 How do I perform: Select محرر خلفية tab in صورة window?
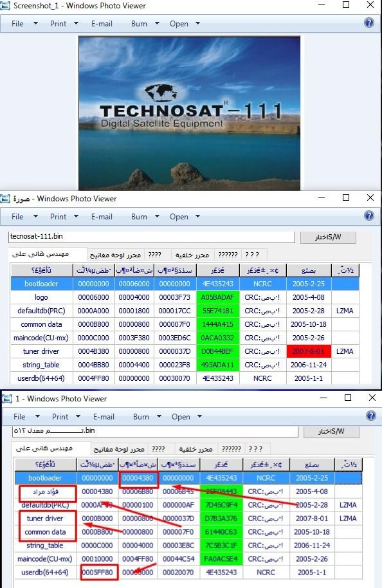(x=192, y=255)
